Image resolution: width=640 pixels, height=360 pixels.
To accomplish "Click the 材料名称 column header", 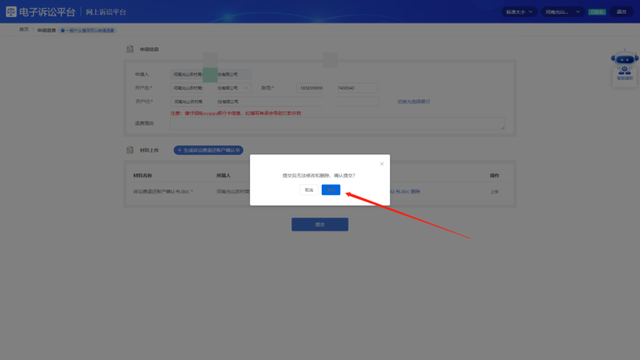I will coord(142,176).
